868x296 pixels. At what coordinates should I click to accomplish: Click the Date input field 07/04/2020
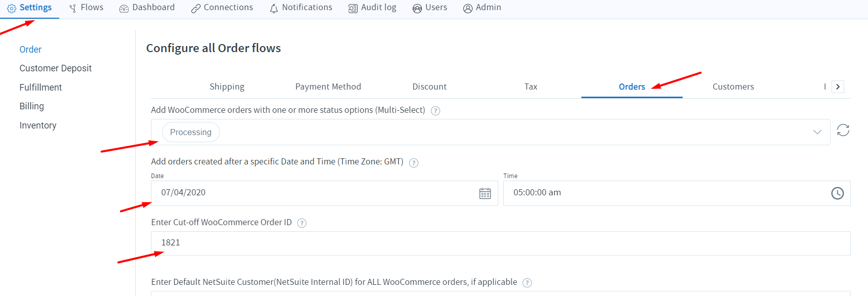pos(324,193)
